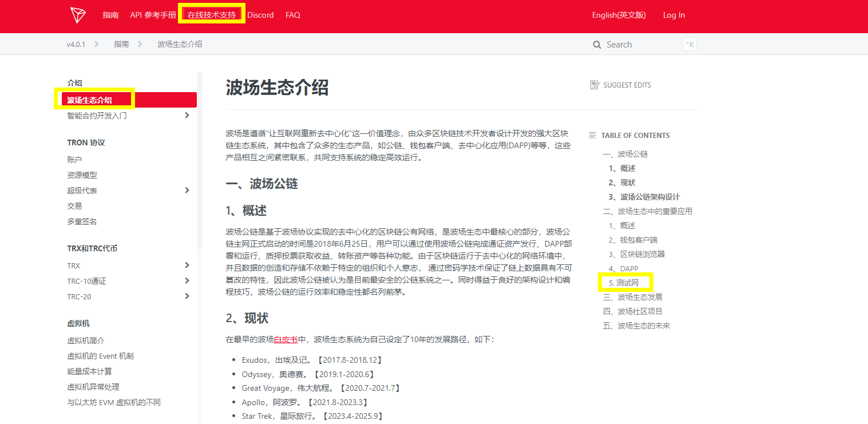Click the ^K keyboard shortcut badge
Screen dimensions: 868x424
689,45
